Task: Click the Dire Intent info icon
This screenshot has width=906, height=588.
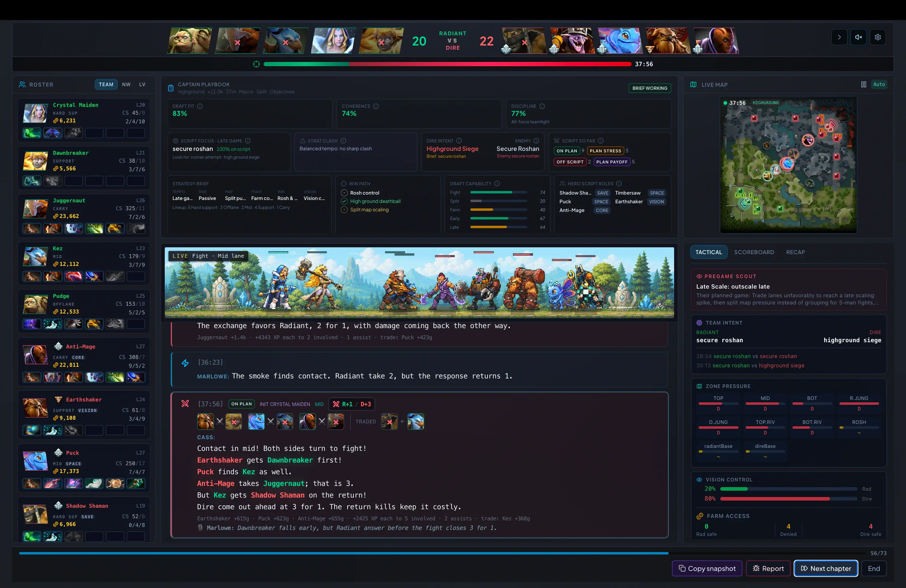Action: [x=459, y=141]
